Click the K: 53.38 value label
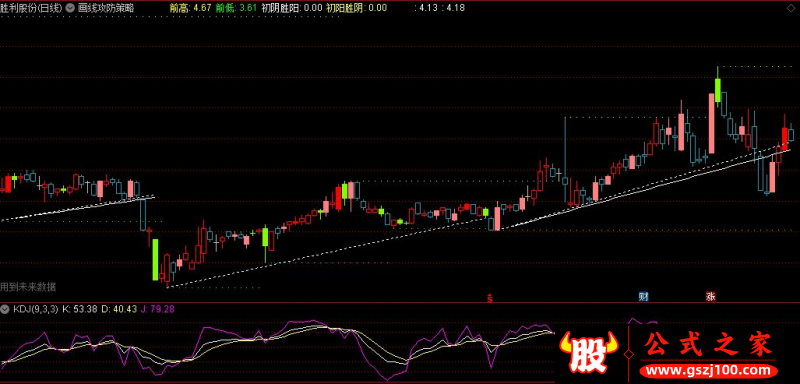This screenshot has width=800, height=384. pos(79,309)
